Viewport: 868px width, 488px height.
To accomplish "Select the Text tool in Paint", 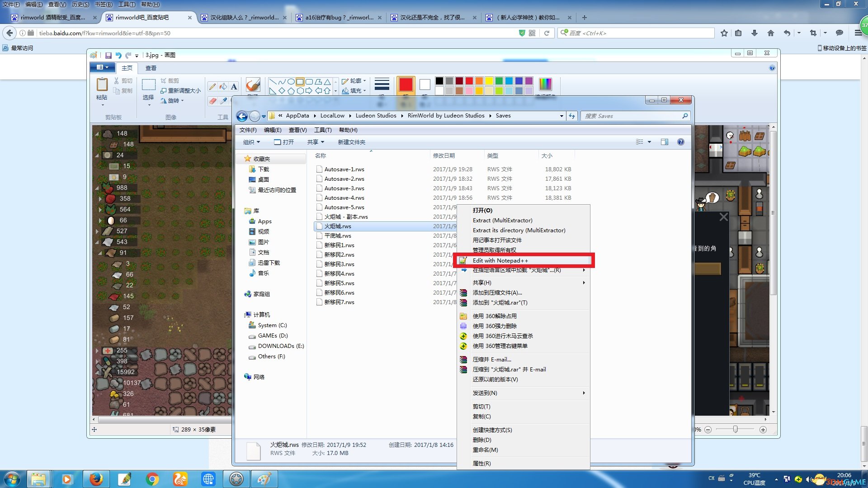I will click(x=234, y=86).
